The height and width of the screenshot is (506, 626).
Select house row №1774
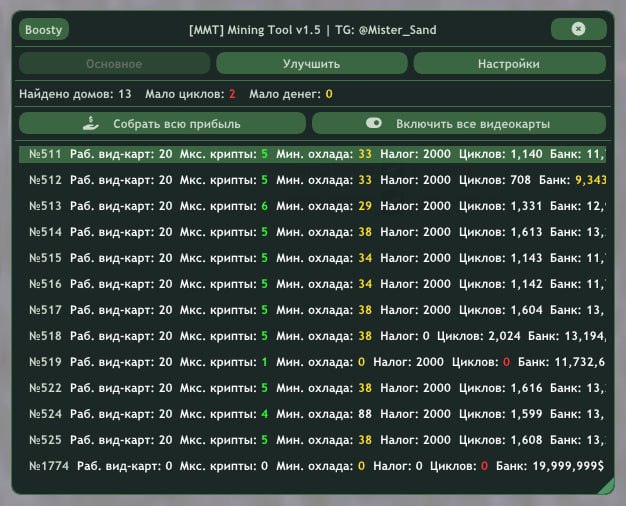[313, 466]
